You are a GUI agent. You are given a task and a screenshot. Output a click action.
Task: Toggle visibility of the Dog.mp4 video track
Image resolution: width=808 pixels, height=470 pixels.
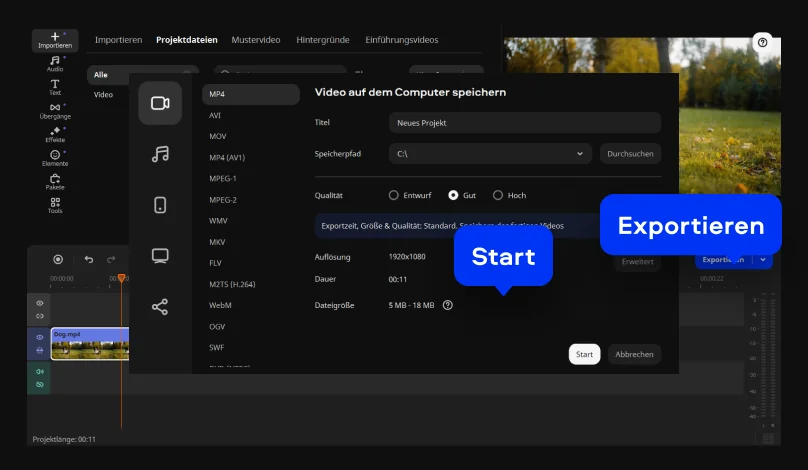[40, 337]
